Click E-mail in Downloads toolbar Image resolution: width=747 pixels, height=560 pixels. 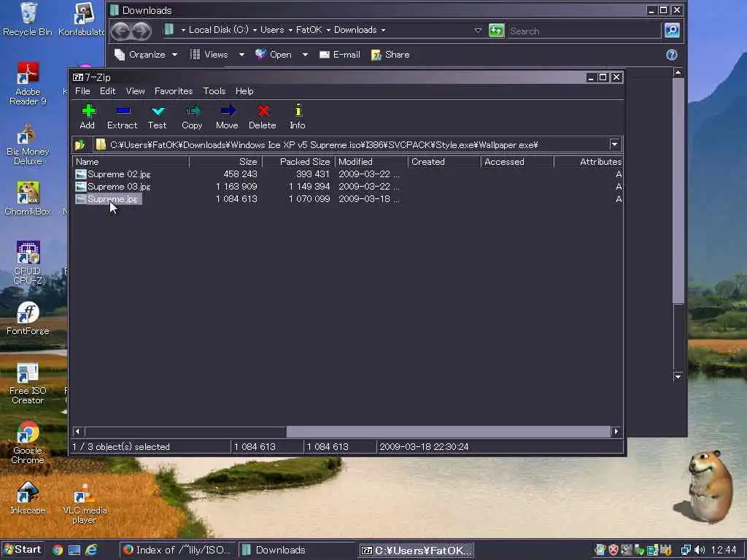click(x=340, y=55)
